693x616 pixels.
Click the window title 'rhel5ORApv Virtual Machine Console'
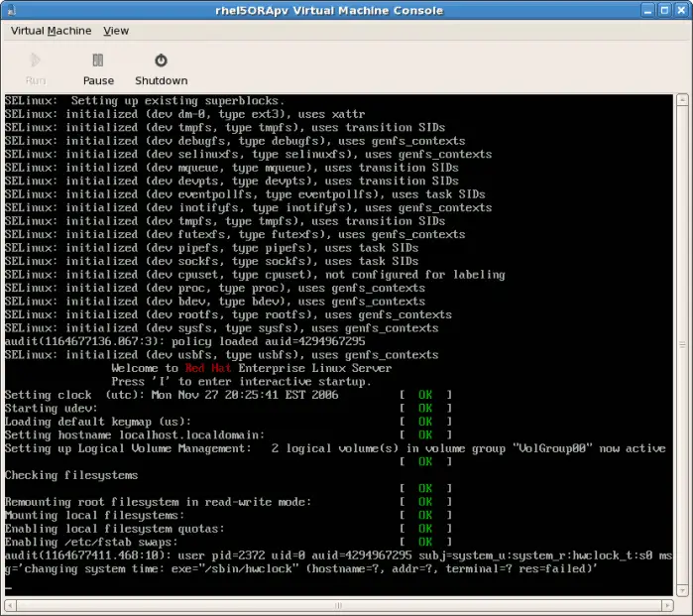345,10
